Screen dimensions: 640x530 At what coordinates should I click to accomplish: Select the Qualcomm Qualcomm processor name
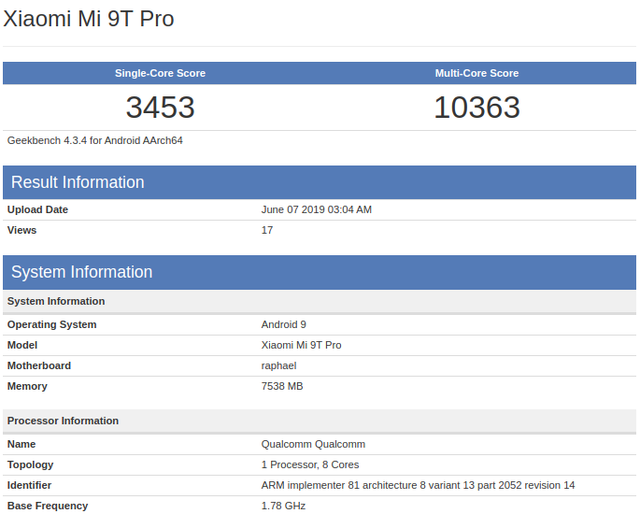pos(313,444)
